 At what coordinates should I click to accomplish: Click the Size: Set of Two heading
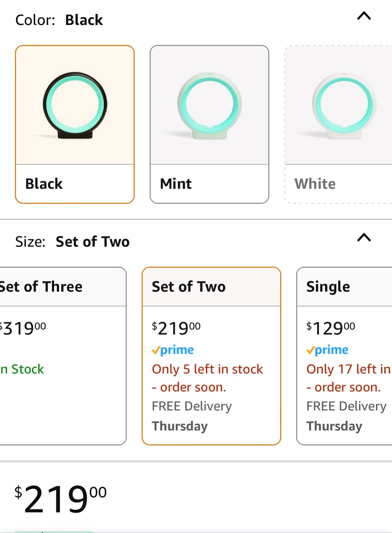[73, 242]
